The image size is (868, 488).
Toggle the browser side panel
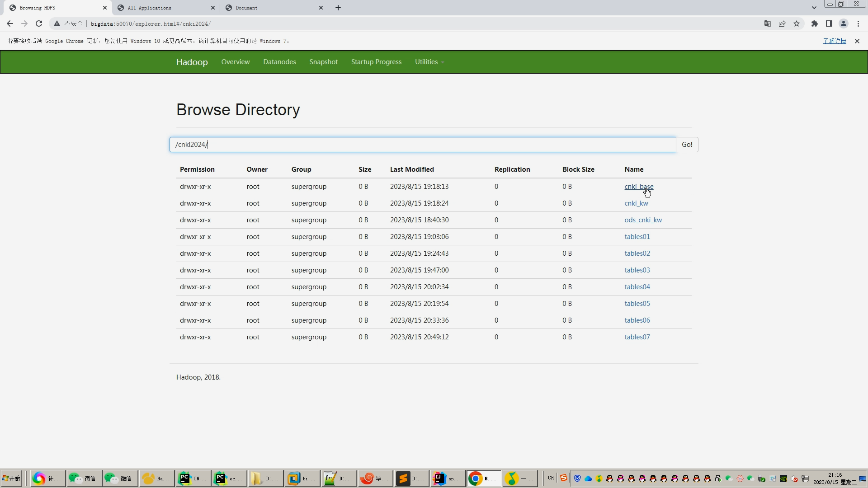coord(829,23)
